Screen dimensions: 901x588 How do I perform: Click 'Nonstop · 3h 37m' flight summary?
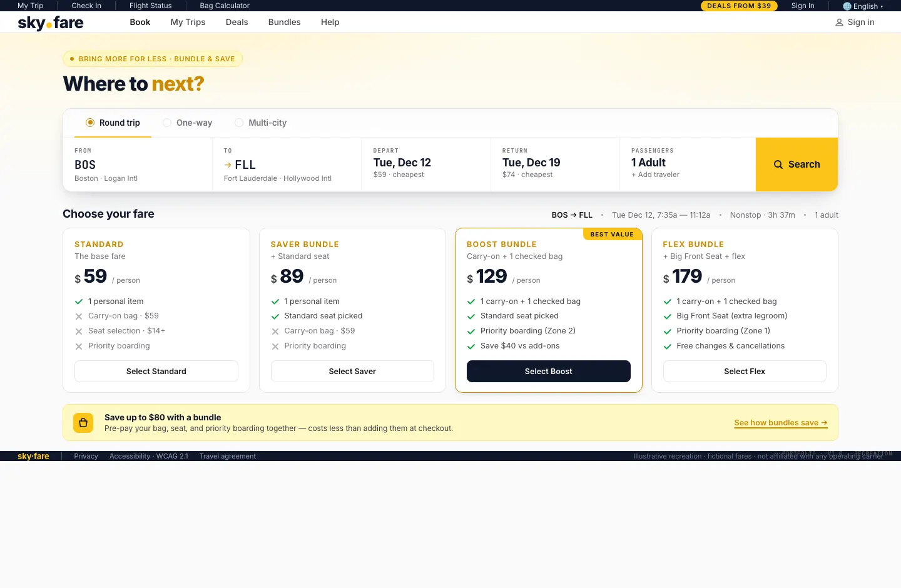click(x=762, y=215)
